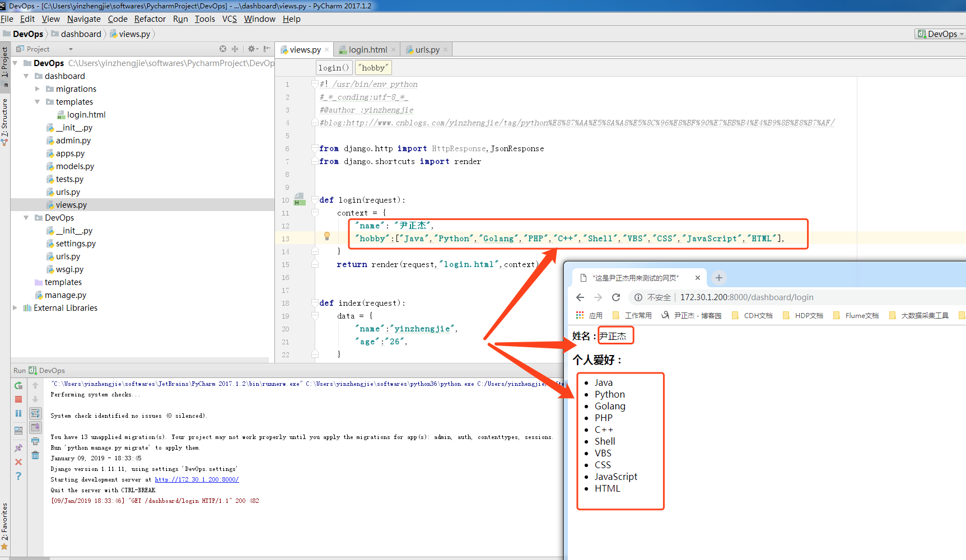Click the print icon in Run console

35,441
